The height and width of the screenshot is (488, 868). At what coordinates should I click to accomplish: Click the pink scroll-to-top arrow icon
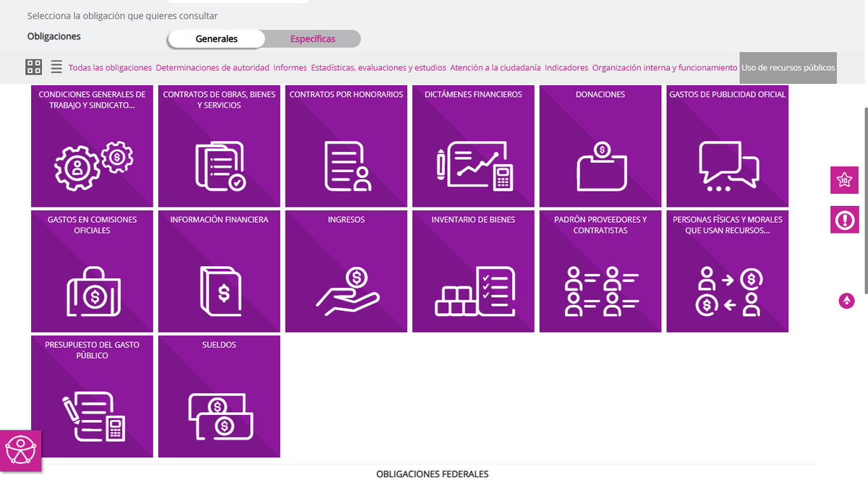(x=847, y=301)
